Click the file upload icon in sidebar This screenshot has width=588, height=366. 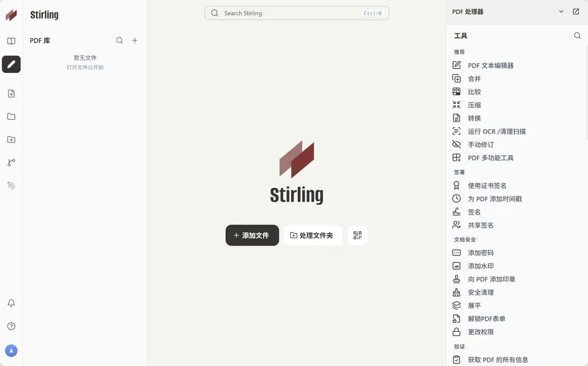click(11, 94)
